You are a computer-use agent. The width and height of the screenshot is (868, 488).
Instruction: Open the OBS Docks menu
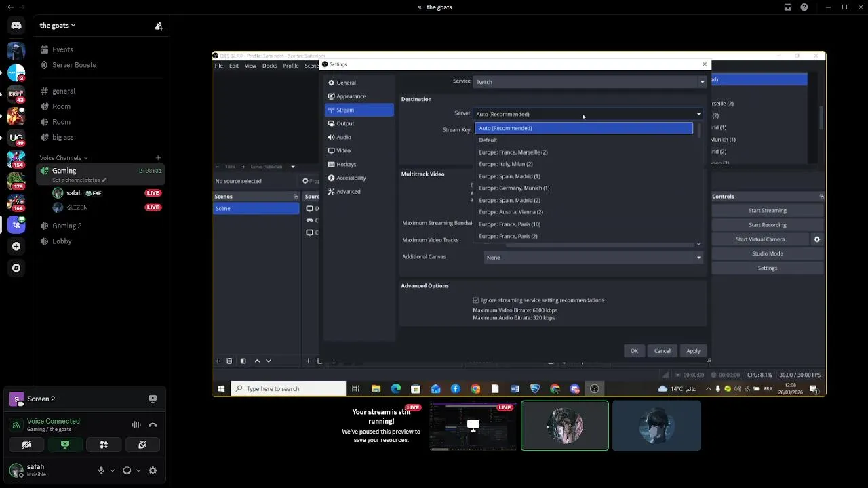click(x=269, y=66)
